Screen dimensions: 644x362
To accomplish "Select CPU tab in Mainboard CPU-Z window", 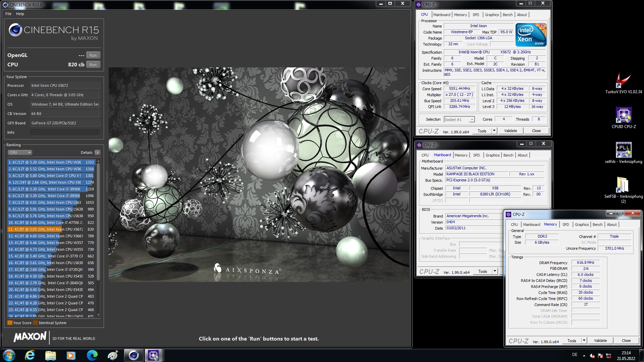I will coord(425,155).
